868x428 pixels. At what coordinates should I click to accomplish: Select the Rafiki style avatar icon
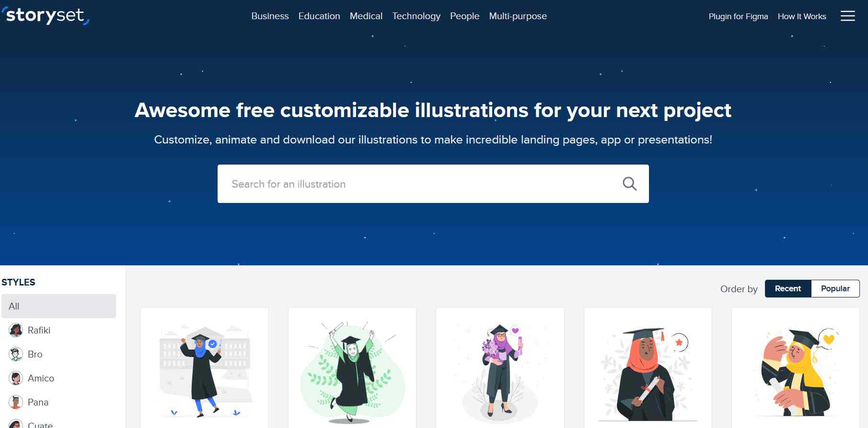[x=16, y=330]
